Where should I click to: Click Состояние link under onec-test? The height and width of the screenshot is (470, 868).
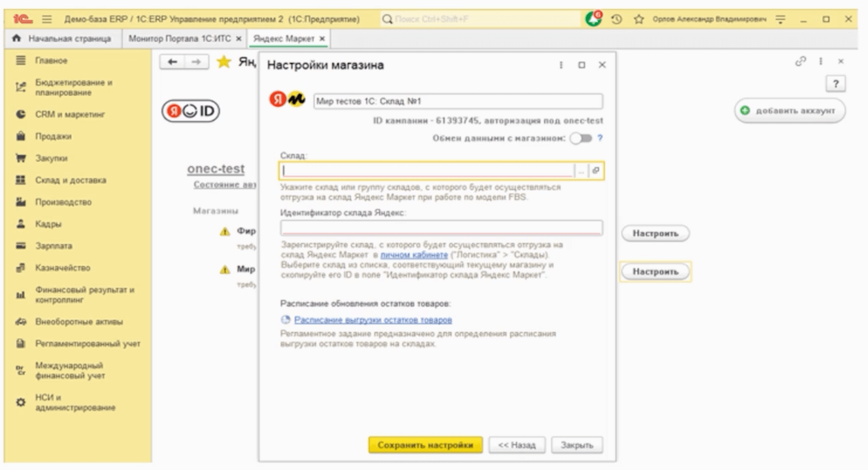[224, 185]
